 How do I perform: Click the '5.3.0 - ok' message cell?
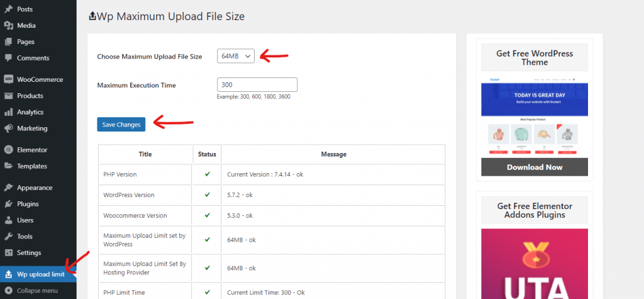click(333, 215)
